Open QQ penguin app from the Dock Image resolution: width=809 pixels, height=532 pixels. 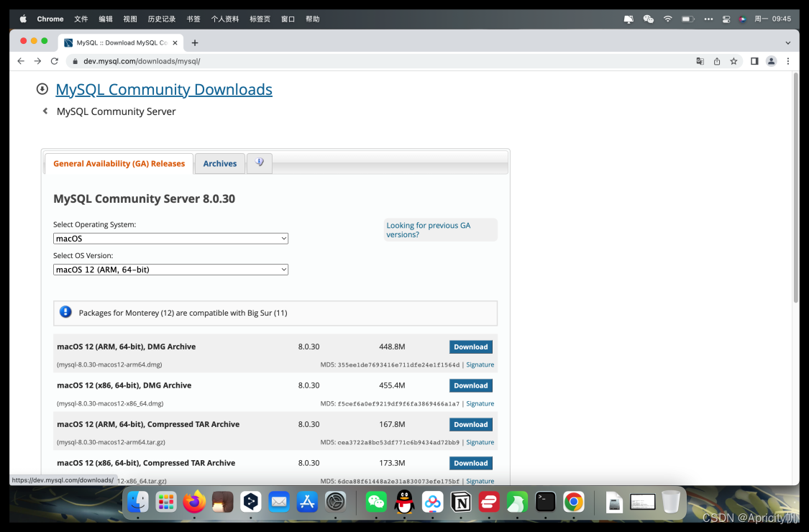(404, 502)
